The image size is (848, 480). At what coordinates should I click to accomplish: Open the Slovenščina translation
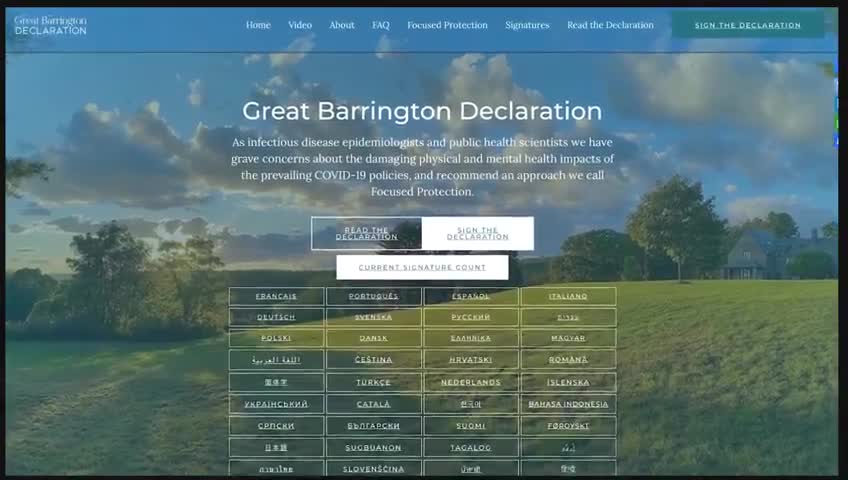click(x=374, y=468)
